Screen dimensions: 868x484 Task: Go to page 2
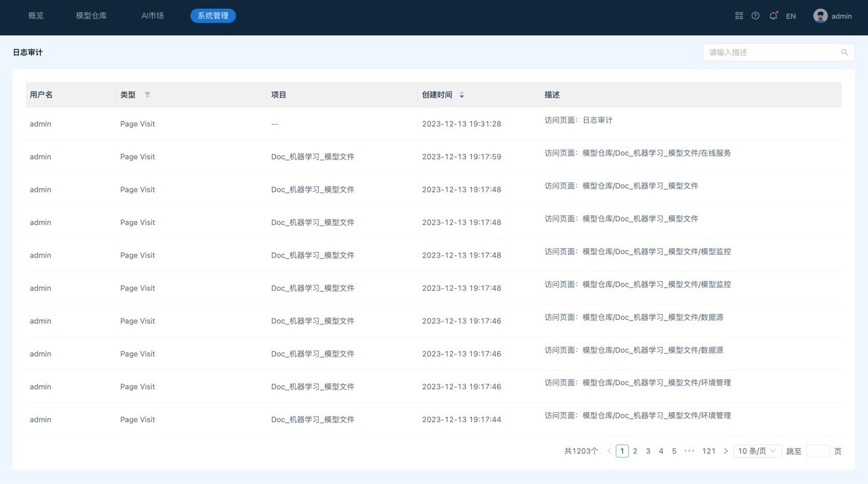pos(635,451)
